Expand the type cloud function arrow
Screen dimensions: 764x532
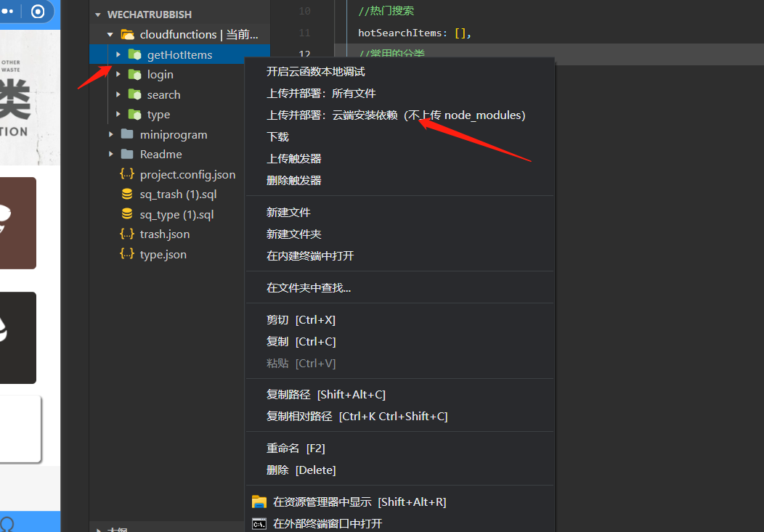(118, 115)
